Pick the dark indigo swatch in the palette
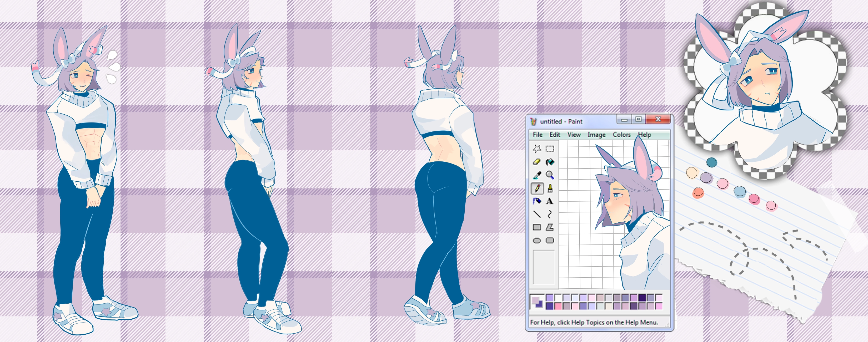 (642, 298)
